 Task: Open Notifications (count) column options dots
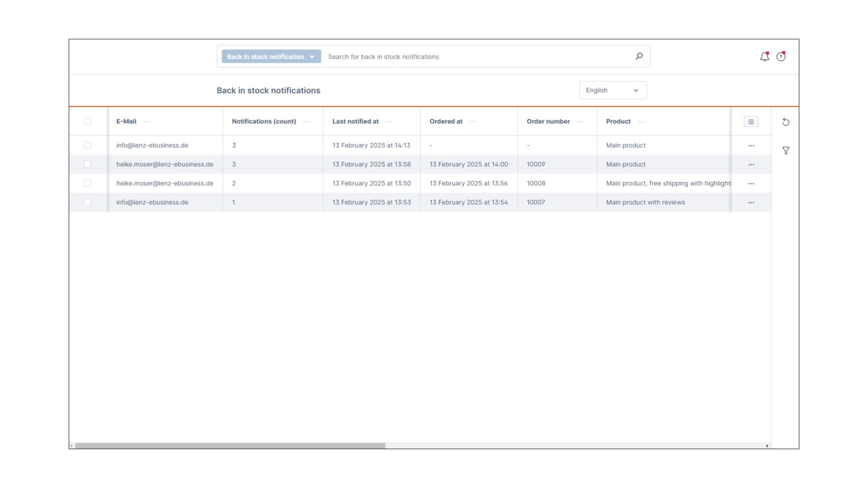tap(307, 122)
